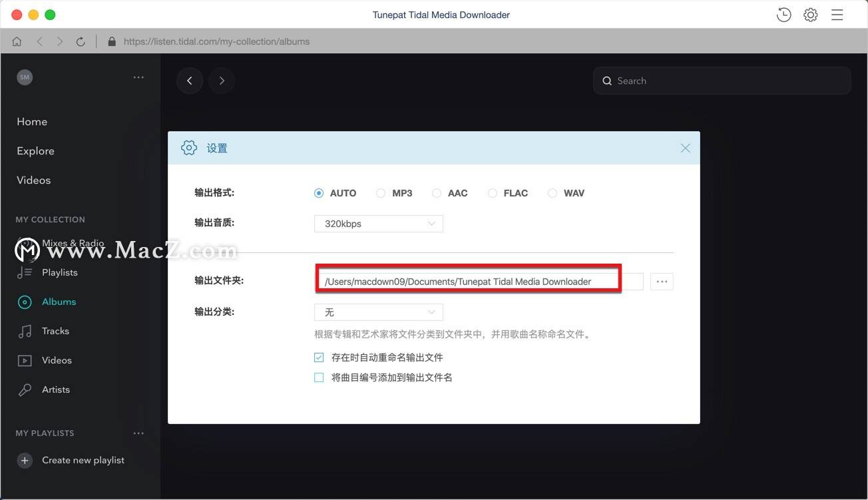868x500 pixels.
Task: Expand the 320kbps quality dropdown
Action: point(378,224)
